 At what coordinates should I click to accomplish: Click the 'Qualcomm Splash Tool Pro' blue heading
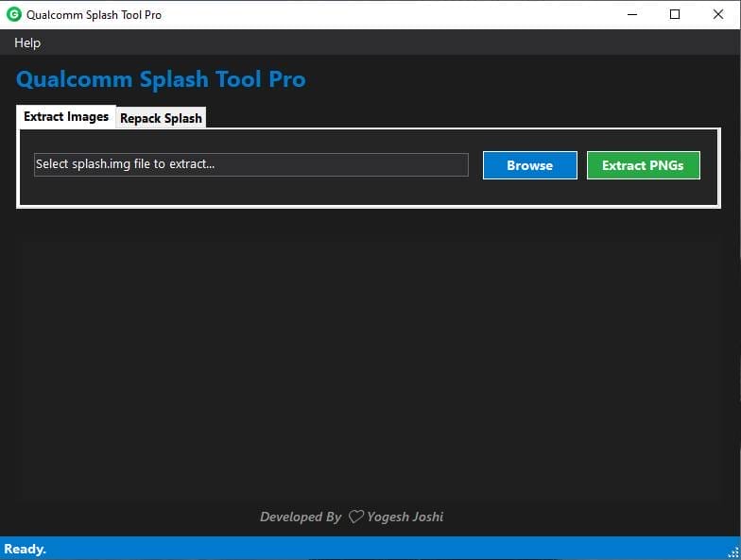pyautogui.click(x=161, y=79)
